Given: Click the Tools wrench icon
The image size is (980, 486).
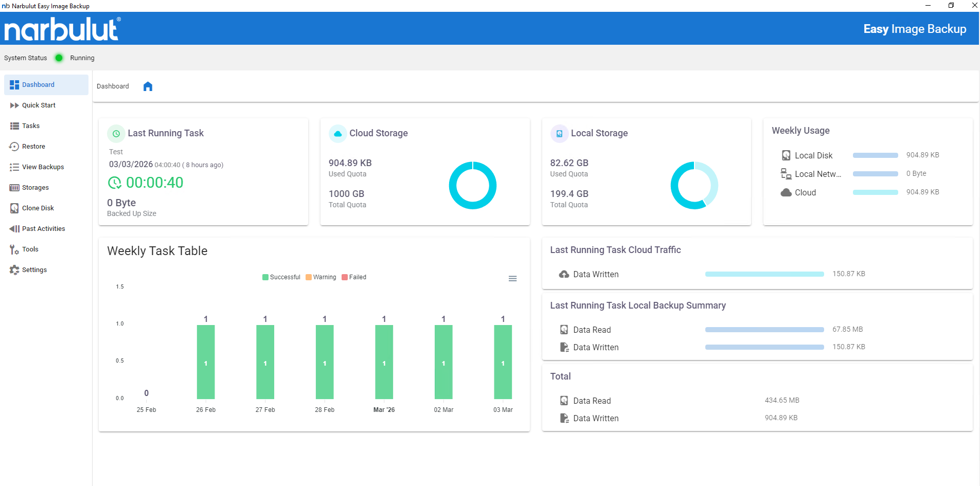Looking at the screenshot, I should (14, 249).
